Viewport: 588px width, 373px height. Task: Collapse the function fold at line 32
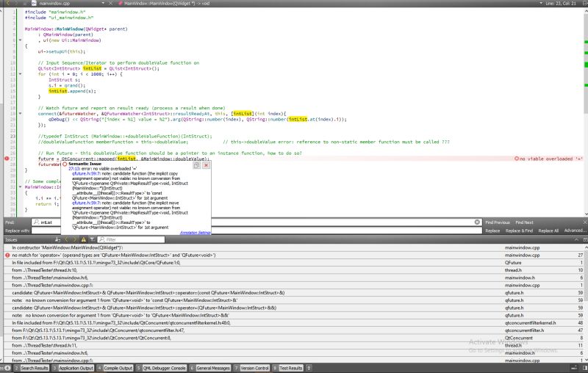[x=21, y=187]
